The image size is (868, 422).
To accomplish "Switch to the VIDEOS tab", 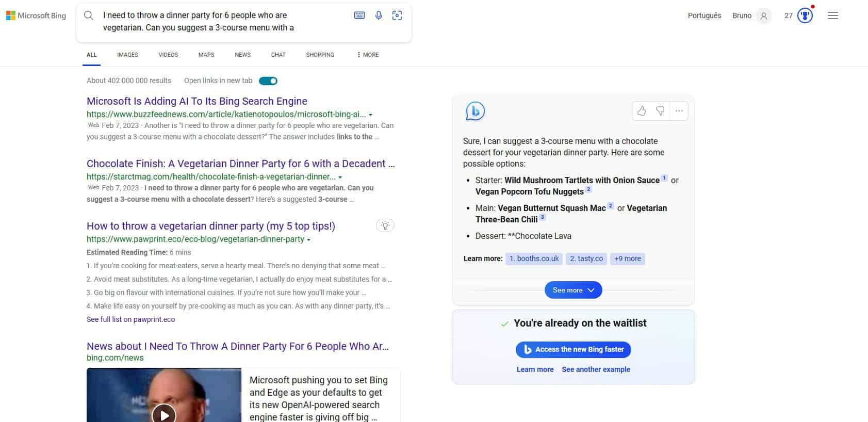I will 168,55.
